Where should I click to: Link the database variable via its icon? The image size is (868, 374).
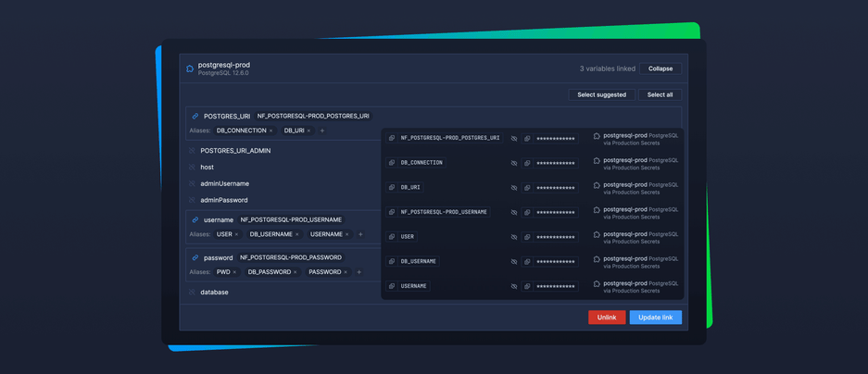tap(192, 293)
